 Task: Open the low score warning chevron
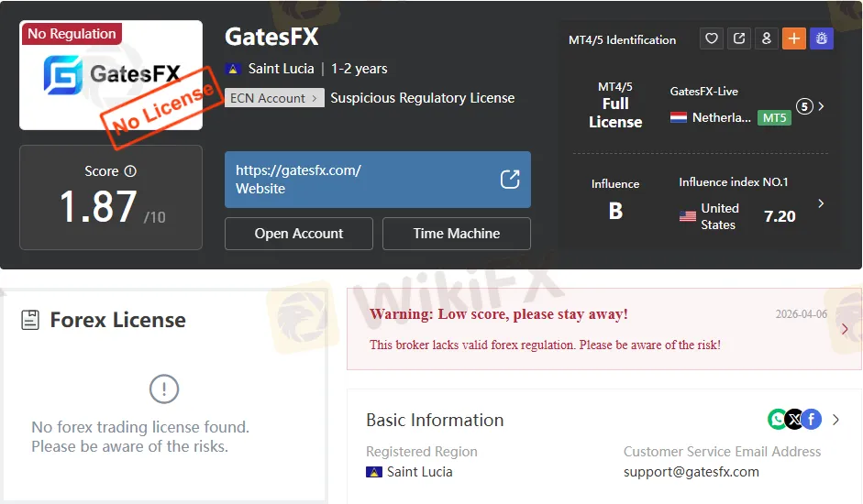[x=845, y=329]
